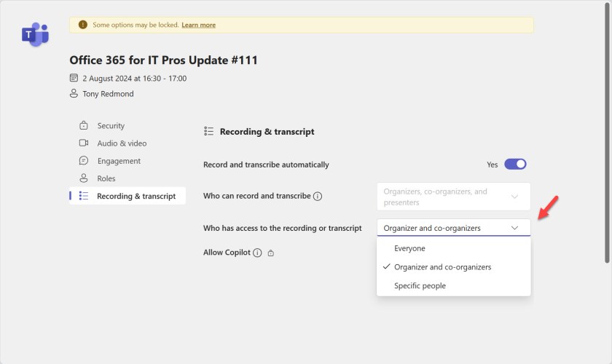The image size is (612, 364).
Task: Turn off Record and transcribe automatically toggle
Action: click(x=515, y=165)
